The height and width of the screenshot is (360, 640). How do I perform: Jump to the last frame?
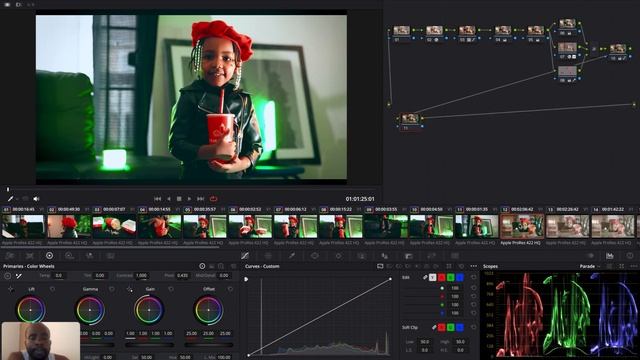point(200,199)
